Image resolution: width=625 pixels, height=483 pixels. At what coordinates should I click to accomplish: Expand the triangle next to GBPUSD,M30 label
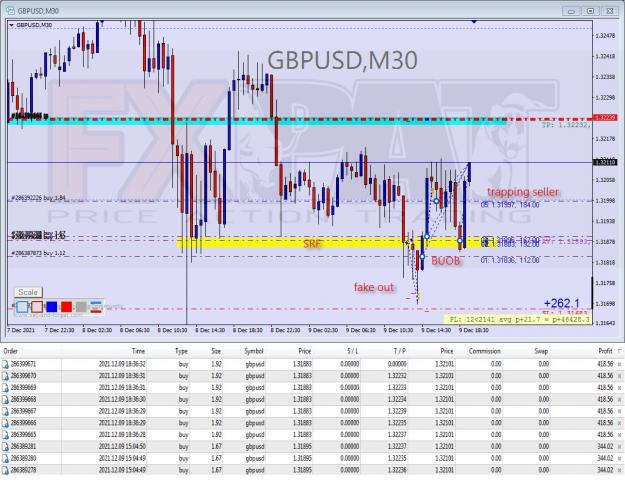coord(11,25)
